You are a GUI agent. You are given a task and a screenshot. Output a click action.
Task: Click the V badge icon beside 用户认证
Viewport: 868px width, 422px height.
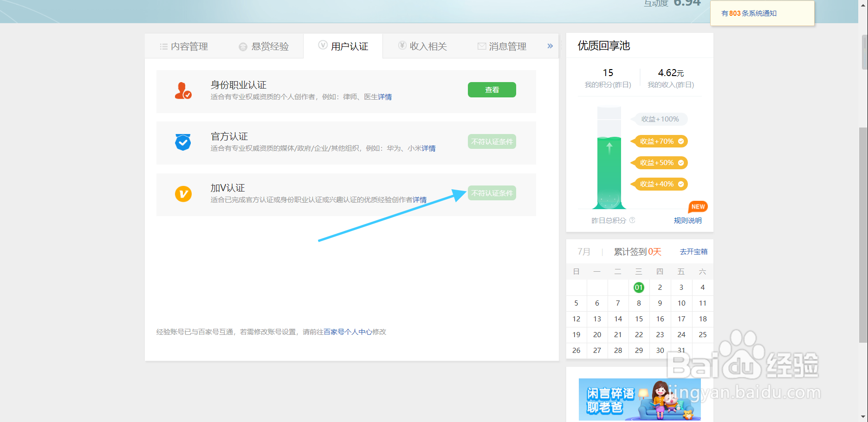pos(323,45)
